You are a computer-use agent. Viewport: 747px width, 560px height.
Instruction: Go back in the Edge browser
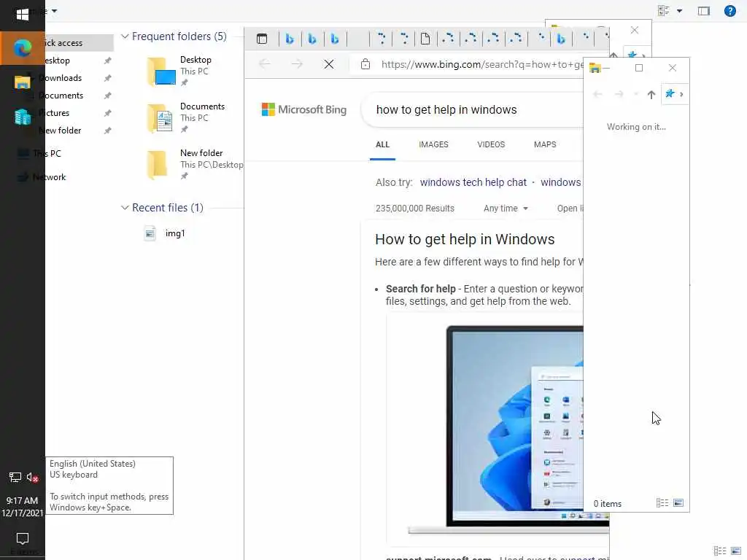click(x=265, y=64)
